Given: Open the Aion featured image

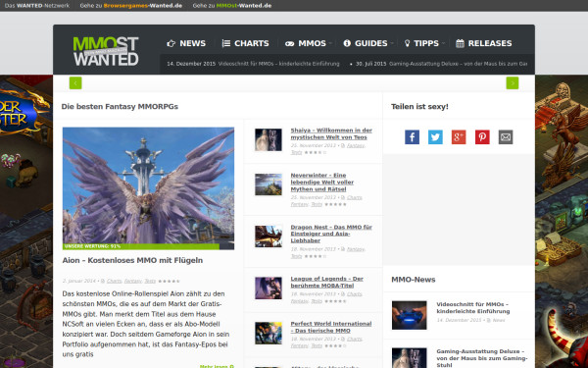Looking at the screenshot, I should coord(149,188).
